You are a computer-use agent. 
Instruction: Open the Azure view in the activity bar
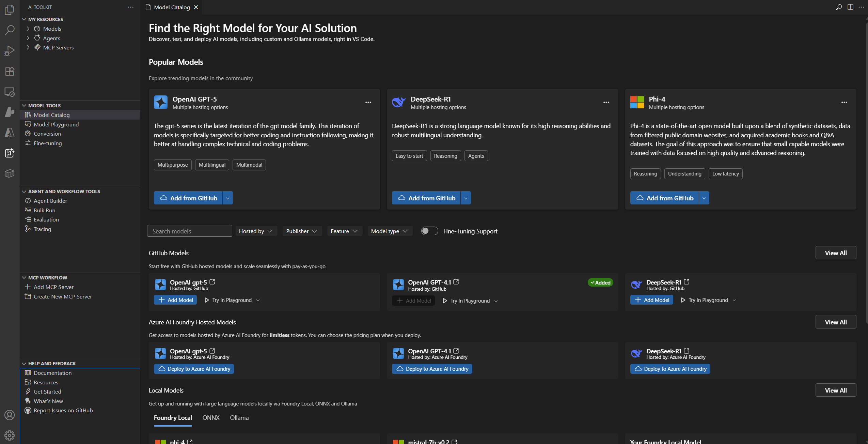coord(9,133)
